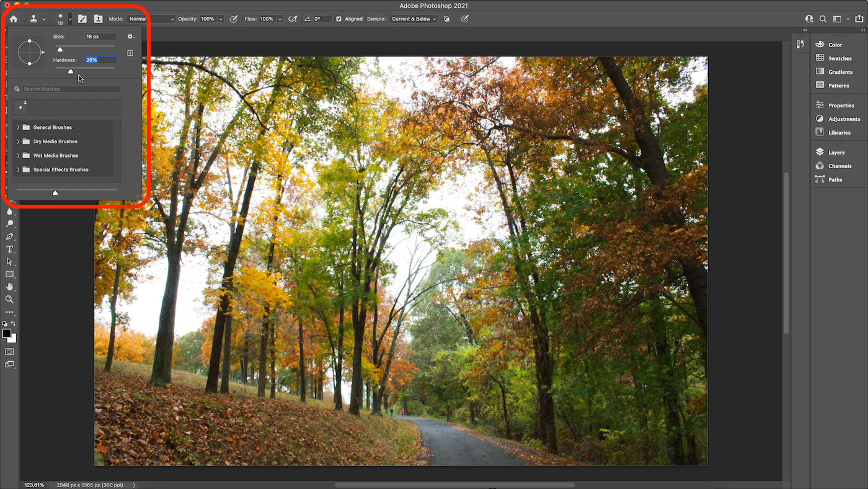Toggle ignore adjustment layers when cloning
Viewport: 868px width, 489px height.
(446, 19)
